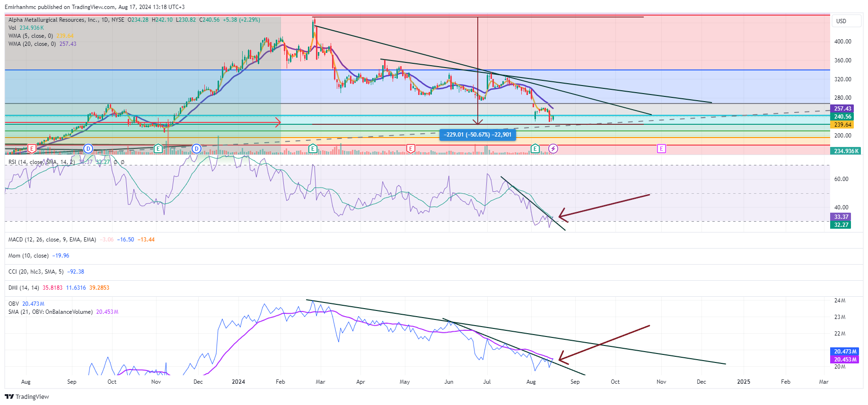Click the green earnings E marker nearest Aug 2024

tap(535, 149)
